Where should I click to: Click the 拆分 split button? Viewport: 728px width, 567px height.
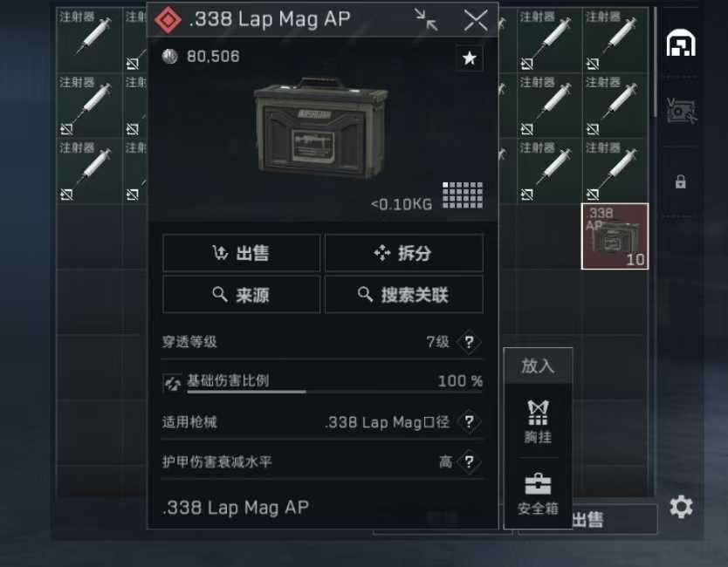coord(404,253)
